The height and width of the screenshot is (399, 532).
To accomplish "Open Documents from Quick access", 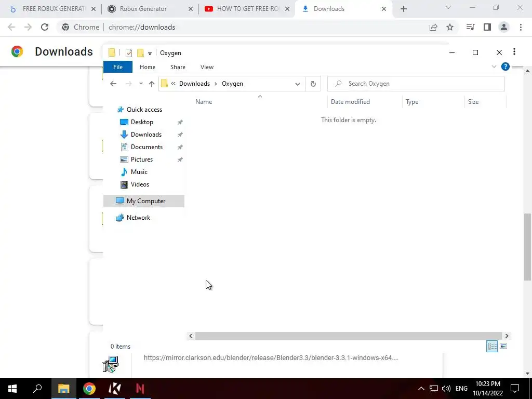I will [x=147, y=147].
